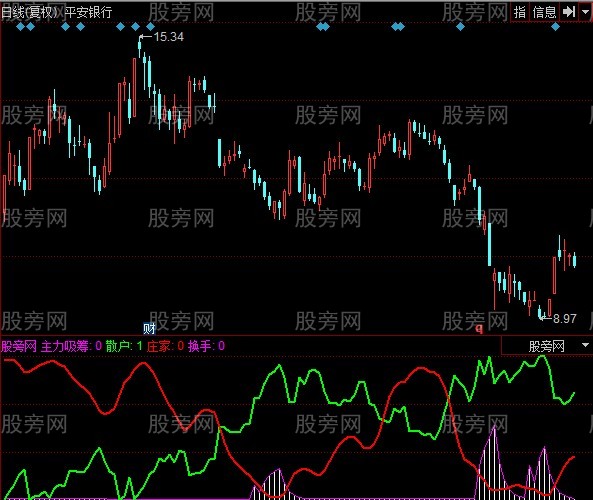593x500 pixels.
Task: Click the 换手 magenta indicator label
Action: [200, 346]
